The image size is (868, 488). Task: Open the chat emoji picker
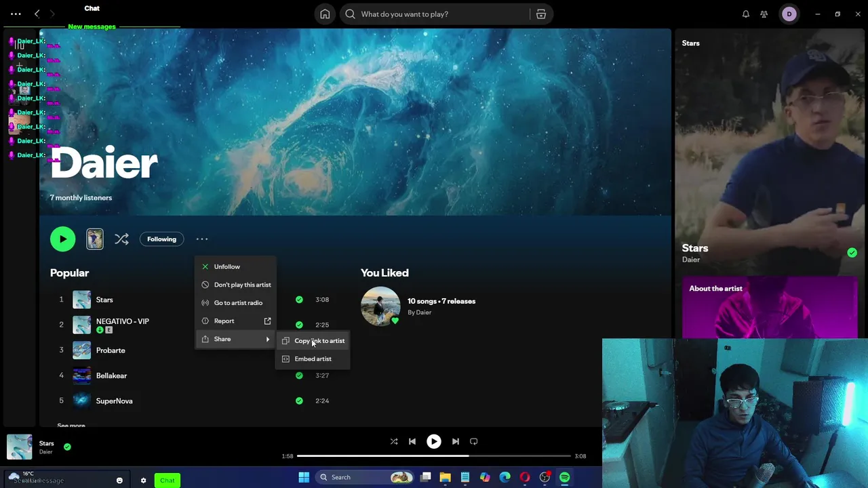pos(119,481)
